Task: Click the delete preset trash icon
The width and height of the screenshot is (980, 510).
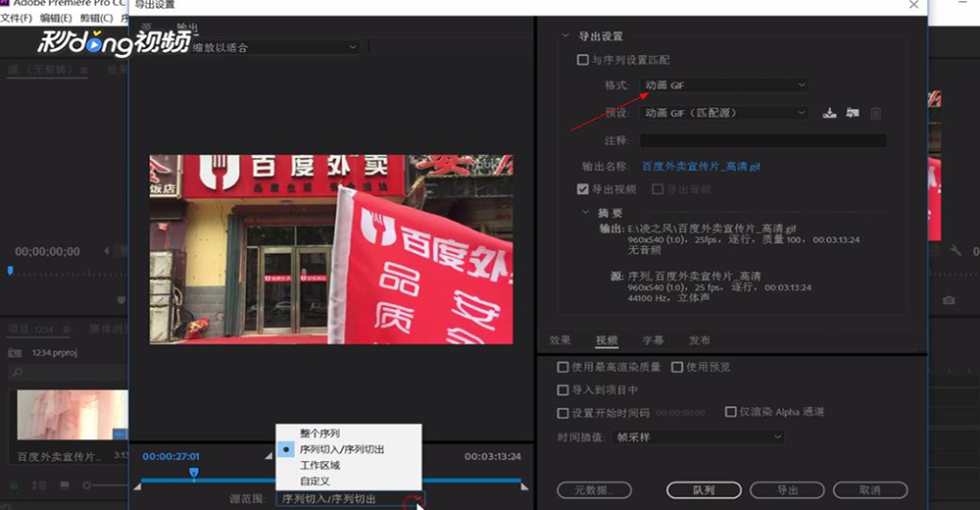Action: 875,113
